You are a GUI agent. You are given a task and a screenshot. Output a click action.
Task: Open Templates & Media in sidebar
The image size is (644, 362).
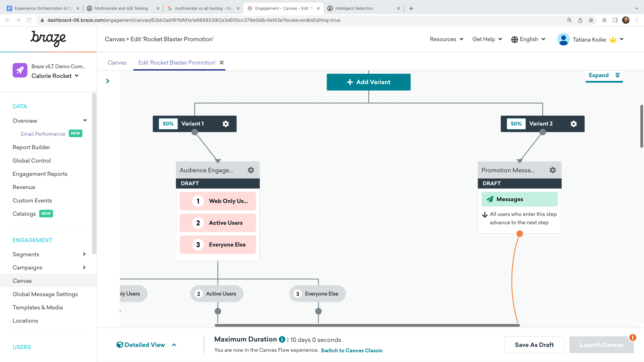pyautogui.click(x=38, y=307)
